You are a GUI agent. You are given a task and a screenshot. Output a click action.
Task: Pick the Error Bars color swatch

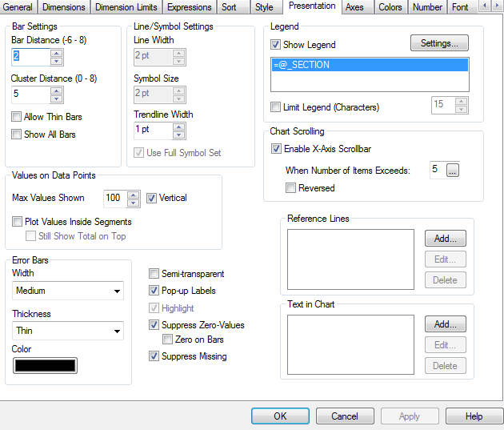(45, 365)
